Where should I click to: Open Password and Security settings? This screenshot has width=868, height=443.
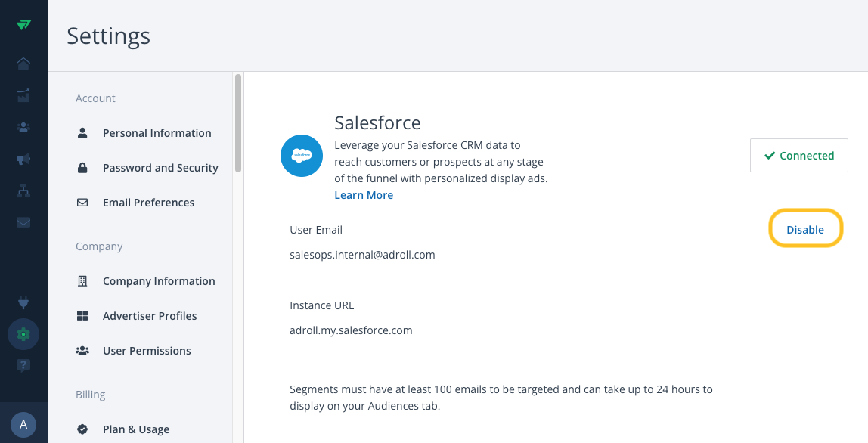[x=160, y=168]
